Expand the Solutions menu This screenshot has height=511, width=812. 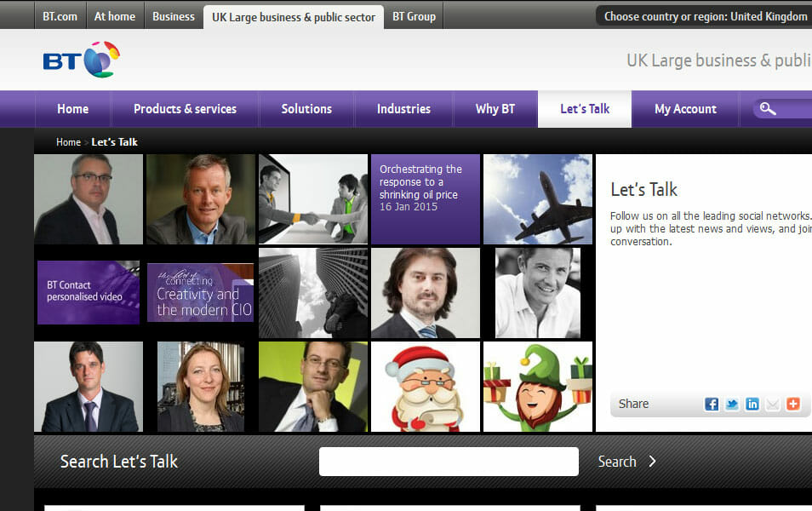(x=306, y=109)
